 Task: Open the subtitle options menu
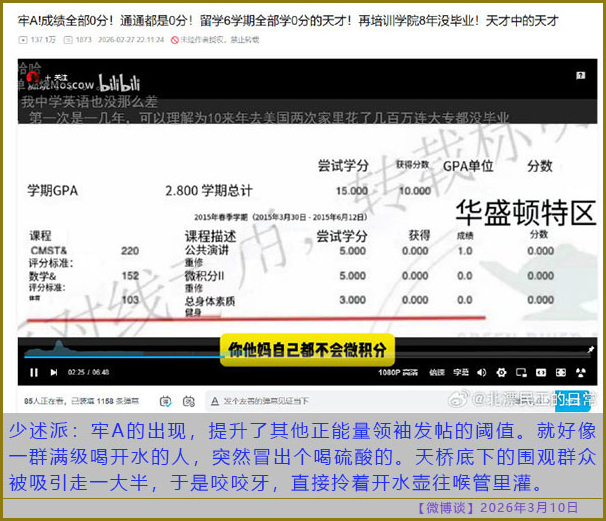pos(461,372)
